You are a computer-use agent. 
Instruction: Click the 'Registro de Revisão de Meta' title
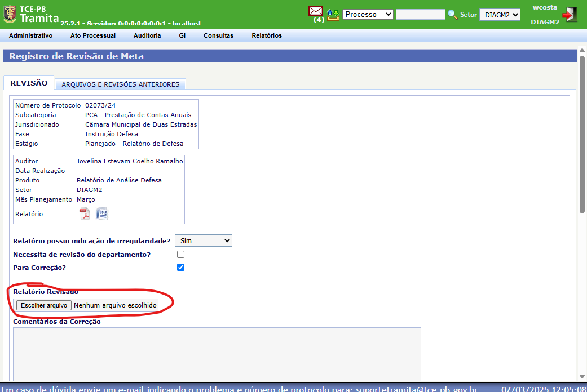tap(76, 56)
